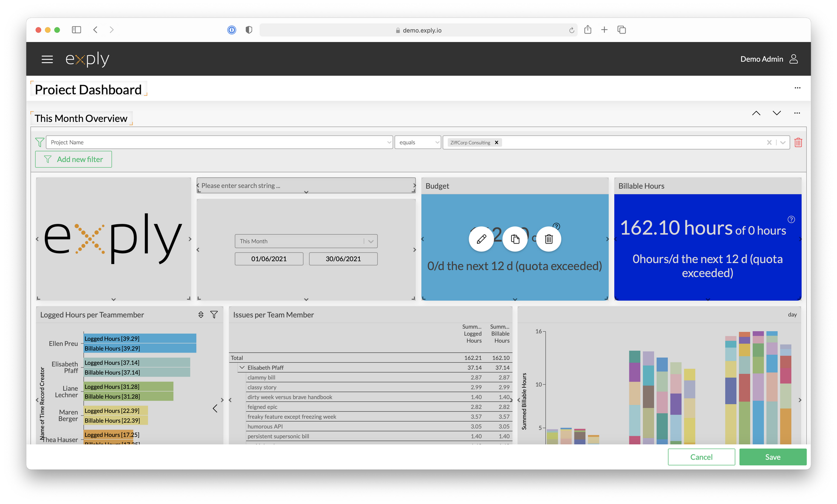Open the hamburger navigation menu
The height and width of the screenshot is (504, 837).
click(x=47, y=59)
